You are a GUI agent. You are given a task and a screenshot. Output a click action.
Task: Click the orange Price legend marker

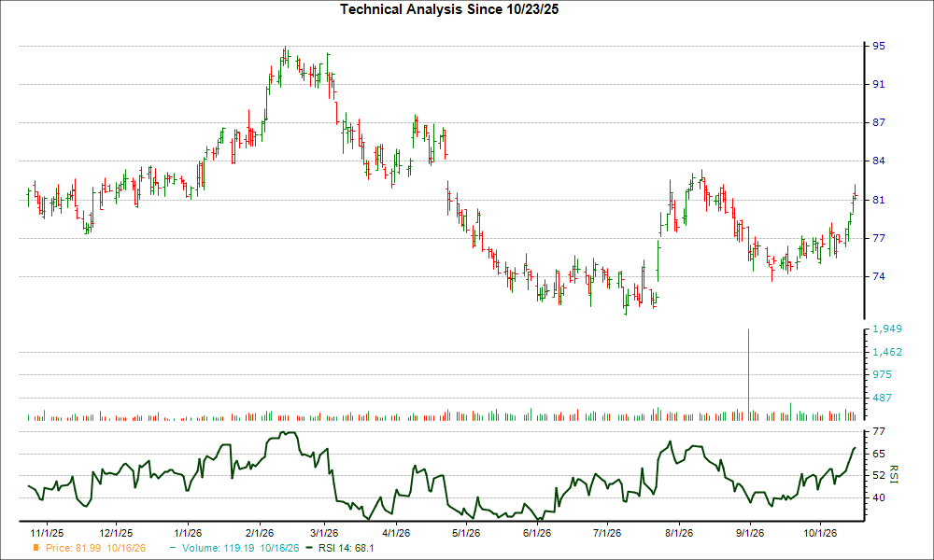click(36, 548)
